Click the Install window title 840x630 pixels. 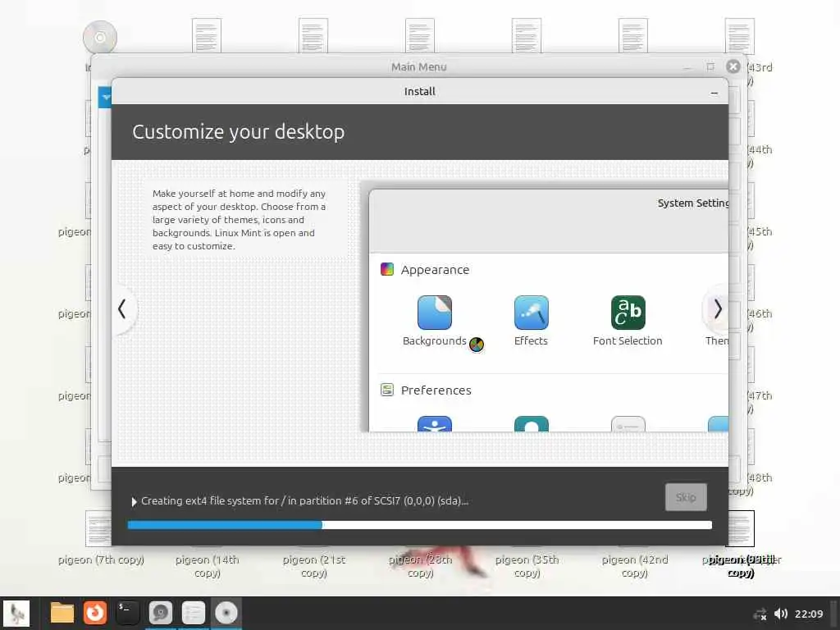(x=419, y=92)
